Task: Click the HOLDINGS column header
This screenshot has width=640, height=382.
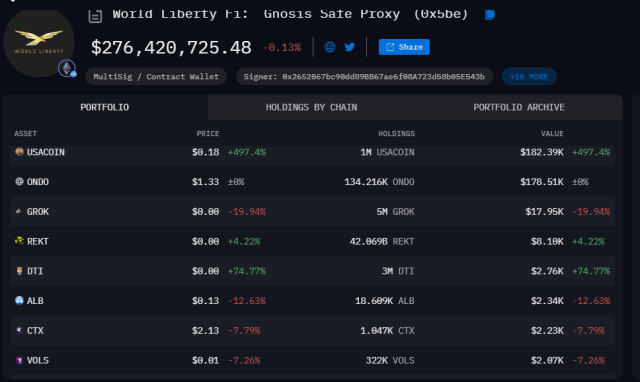Action: pos(396,133)
